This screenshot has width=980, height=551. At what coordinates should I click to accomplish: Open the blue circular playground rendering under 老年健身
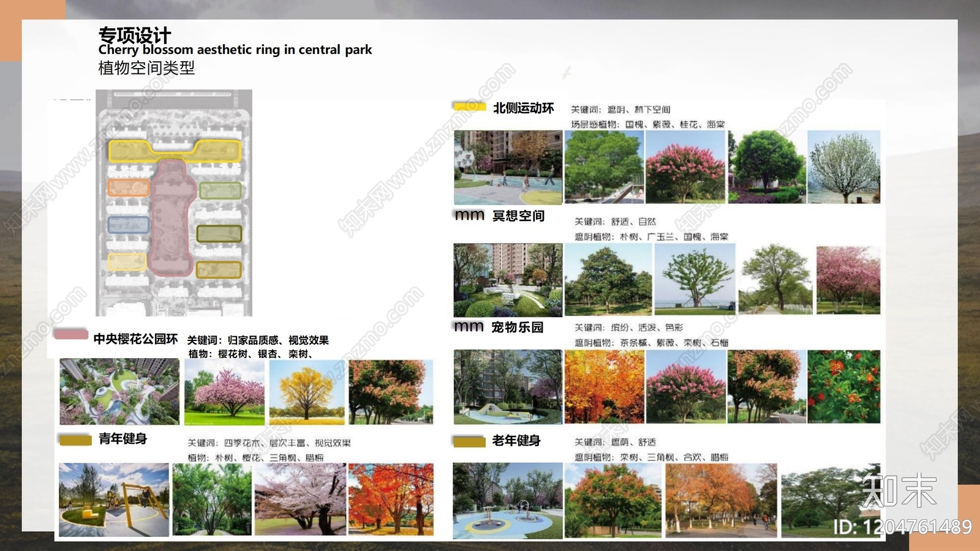(x=507, y=501)
